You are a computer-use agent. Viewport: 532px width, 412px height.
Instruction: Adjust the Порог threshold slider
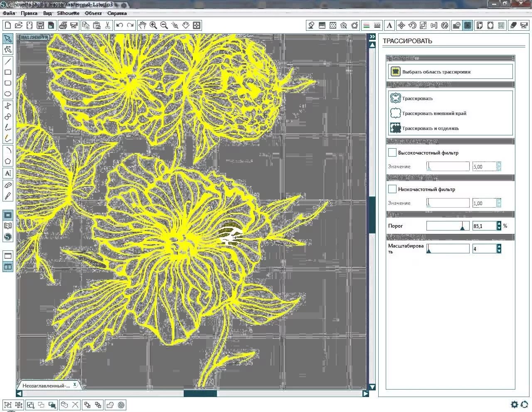pyautogui.click(x=448, y=226)
